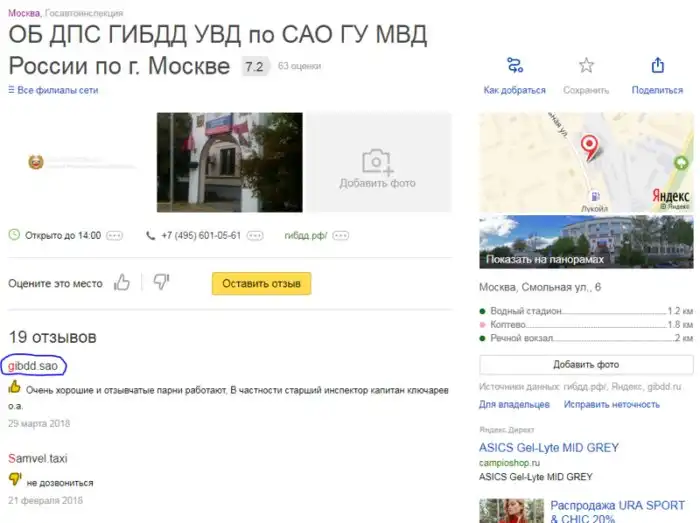Open the building photo thumbnail
This screenshot has height=523, width=700.
229,162
